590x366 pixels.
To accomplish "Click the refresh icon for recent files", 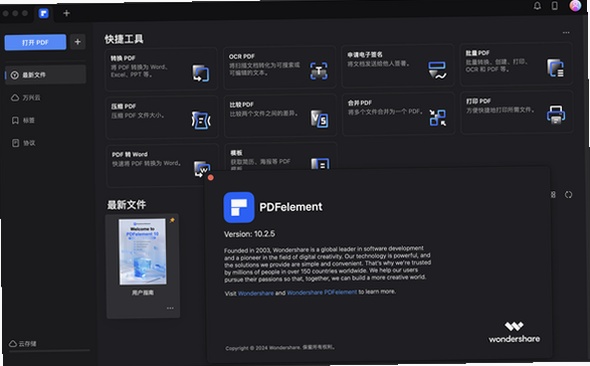I will coord(568,194).
